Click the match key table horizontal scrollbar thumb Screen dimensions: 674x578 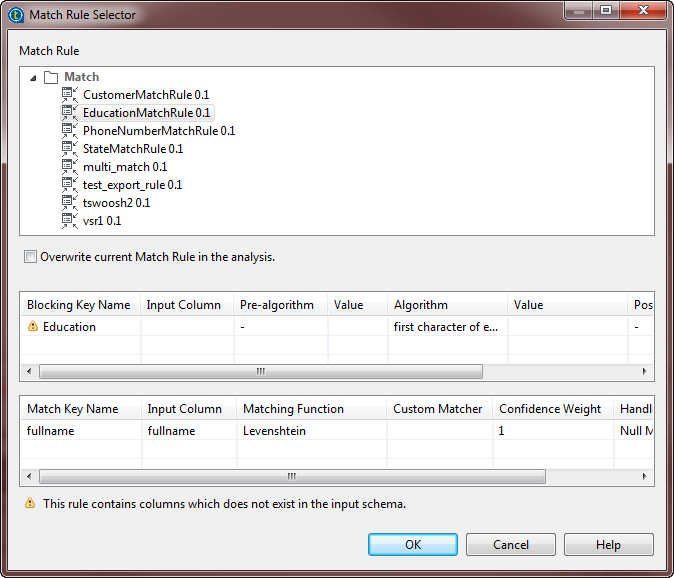pos(292,476)
